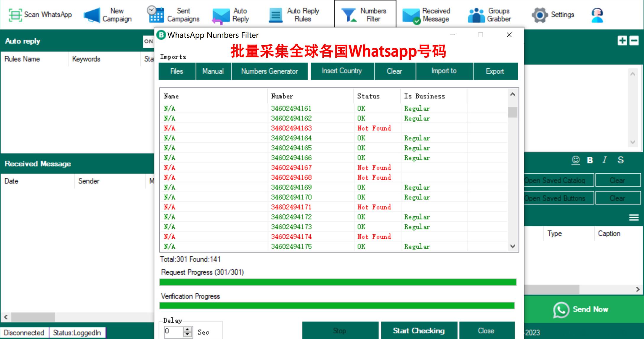This screenshot has width=644, height=339.
Task: Click Clear next to Open Saved Buttons
Action: [x=618, y=198]
